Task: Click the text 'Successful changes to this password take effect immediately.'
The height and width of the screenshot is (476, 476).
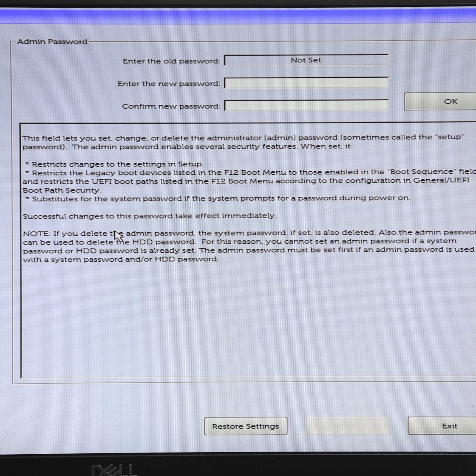Action: tap(150, 216)
